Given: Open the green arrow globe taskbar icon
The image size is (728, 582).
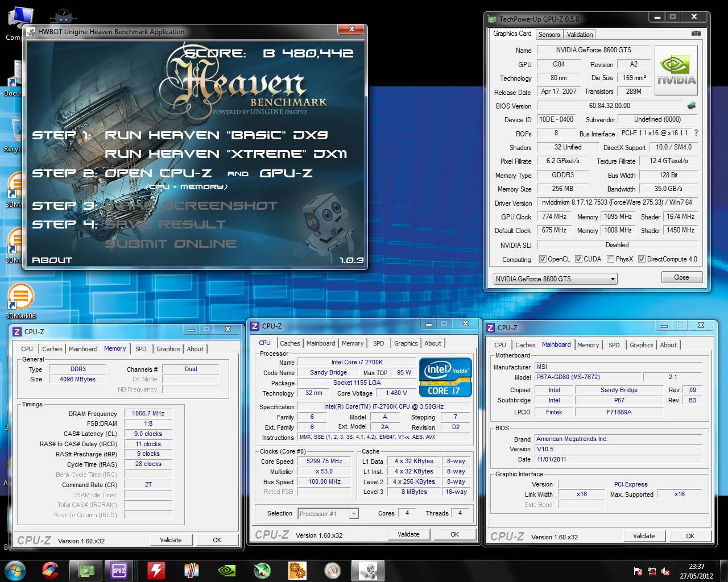Looking at the screenshot, I should point(262,571).
